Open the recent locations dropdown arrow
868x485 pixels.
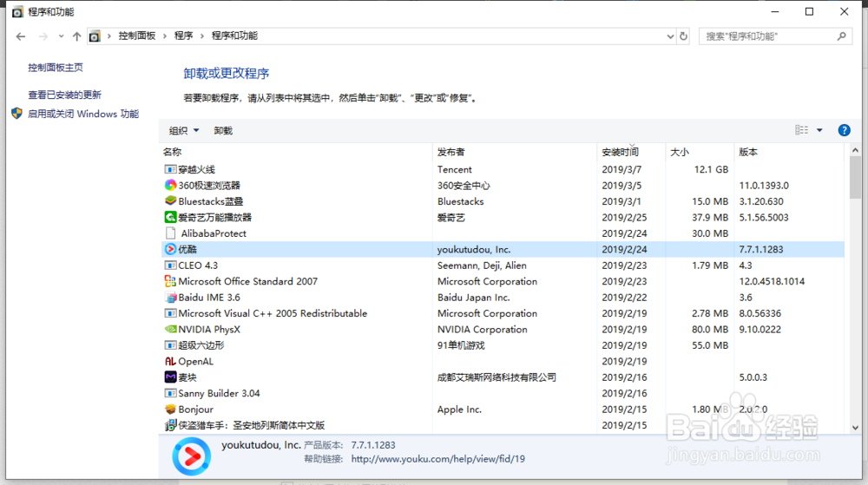tap(61, 36)
